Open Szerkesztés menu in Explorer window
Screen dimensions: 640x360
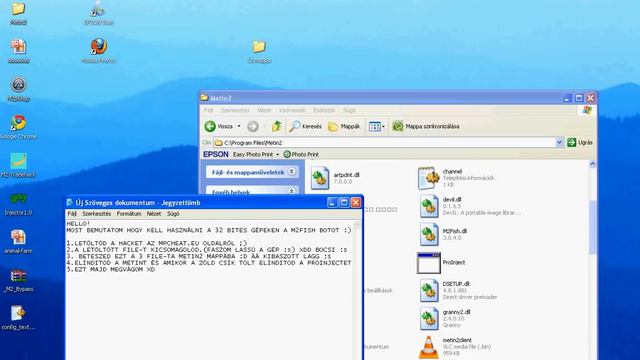[x=235, y=111]
